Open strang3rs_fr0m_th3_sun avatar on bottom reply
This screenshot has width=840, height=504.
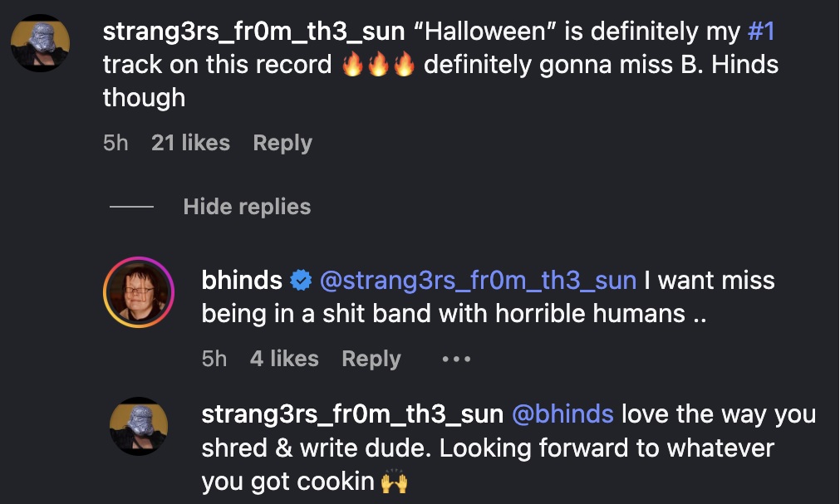tap(139, 426)
